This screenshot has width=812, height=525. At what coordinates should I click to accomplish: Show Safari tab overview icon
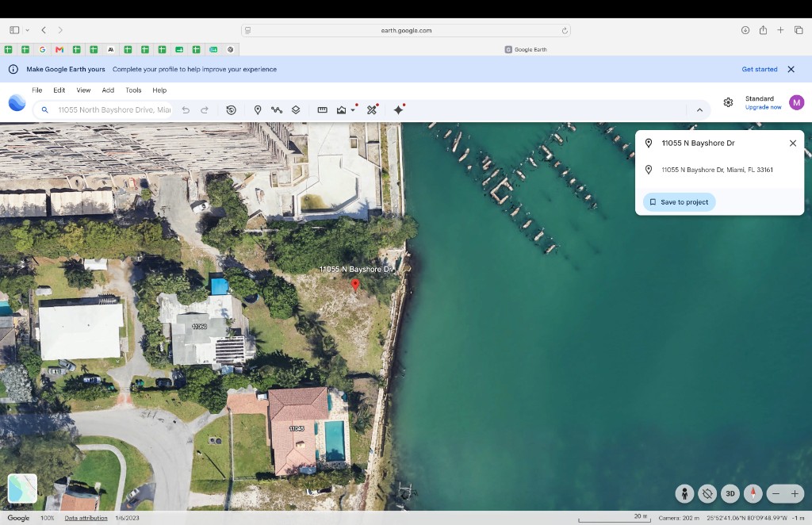click(x=799, y=30)
